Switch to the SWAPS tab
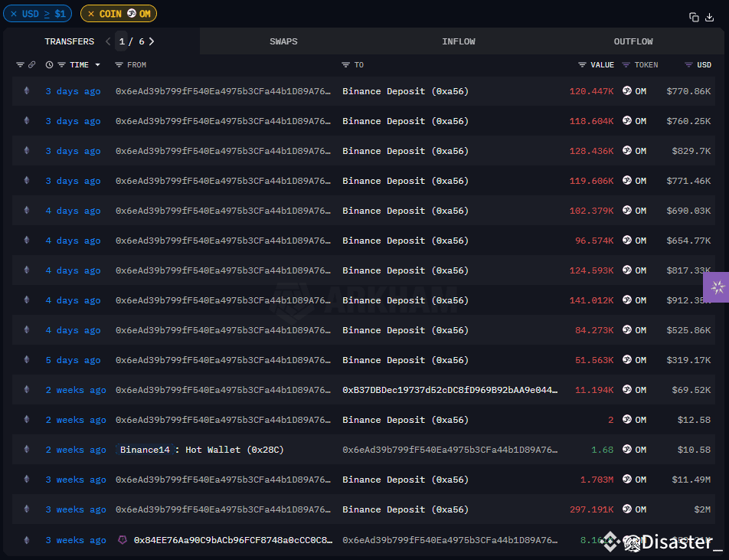729x560 pixels. coord(283,41)
